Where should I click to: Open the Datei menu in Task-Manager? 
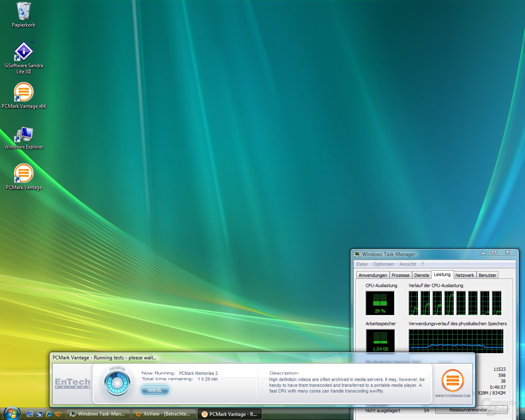(x=362, y=264)
